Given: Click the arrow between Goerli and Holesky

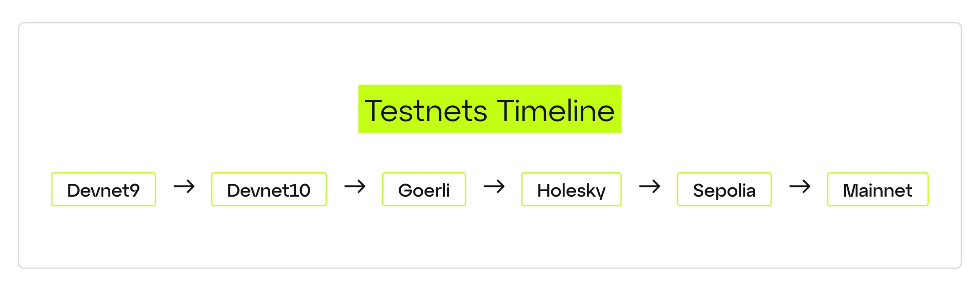Looking at the screenshot, I should click(494, 186).
